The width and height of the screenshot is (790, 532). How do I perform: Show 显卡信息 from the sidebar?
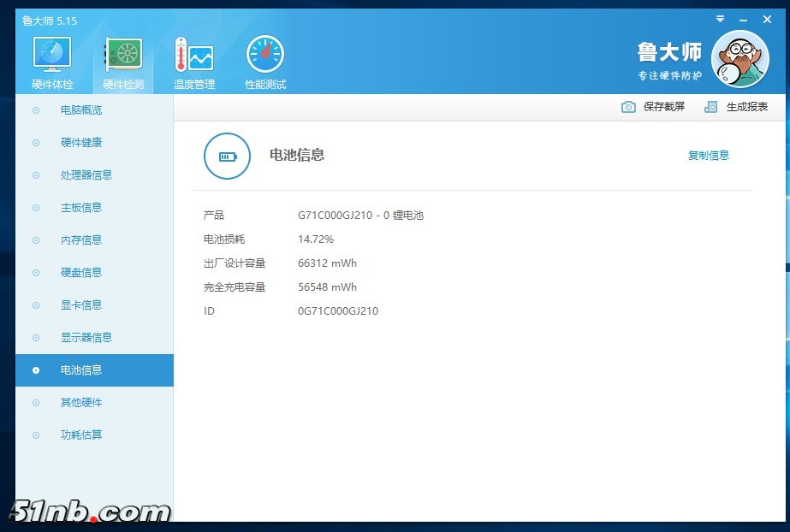click(81, 305)
